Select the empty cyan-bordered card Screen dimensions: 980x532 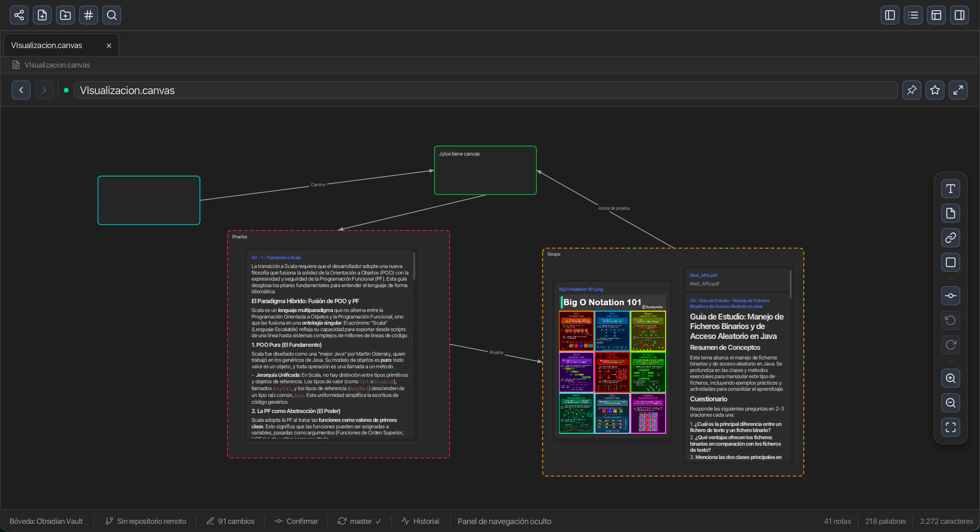click(149, 200)
